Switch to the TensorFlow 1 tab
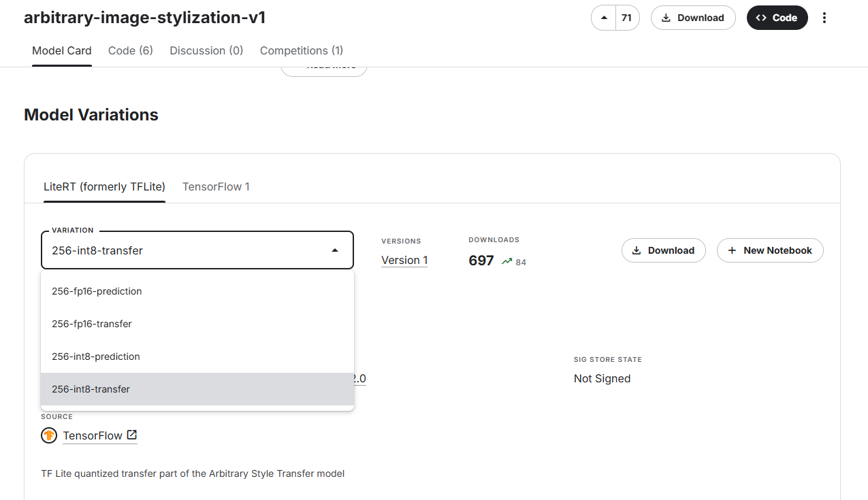The image size is (868, 500). coord(216,186)
